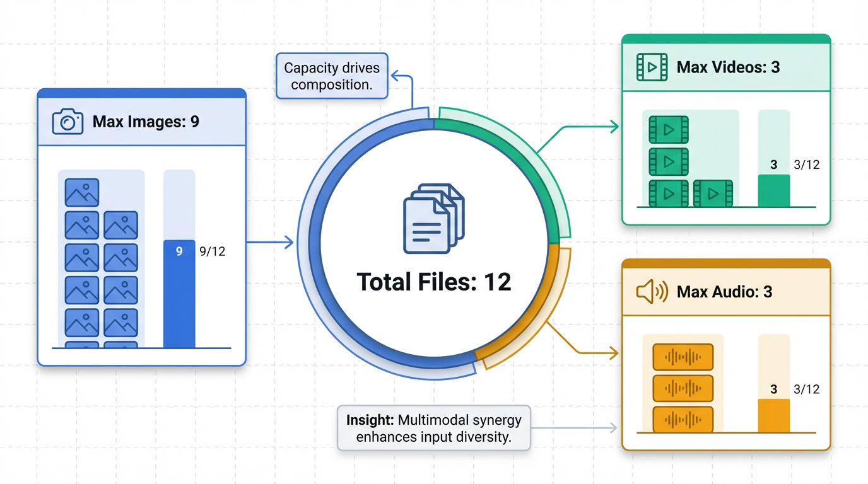Select the middle waveform tile in Max Audio
868x484 pixels.
pos(683,388)
